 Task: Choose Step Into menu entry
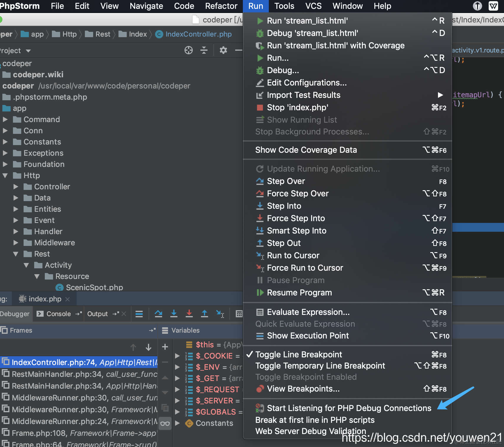coord(347,206)
